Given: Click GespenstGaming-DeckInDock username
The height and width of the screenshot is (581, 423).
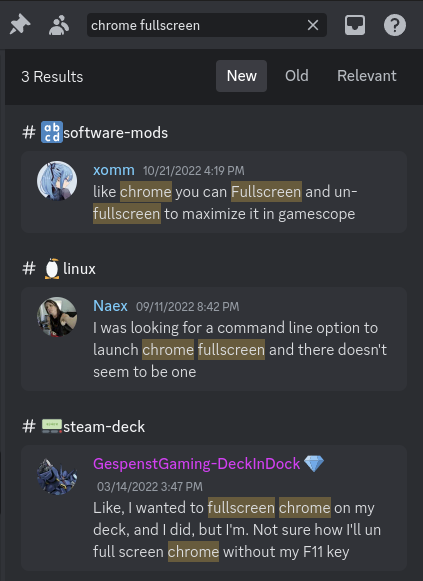Looking at the screenshot, I should 197,464.
